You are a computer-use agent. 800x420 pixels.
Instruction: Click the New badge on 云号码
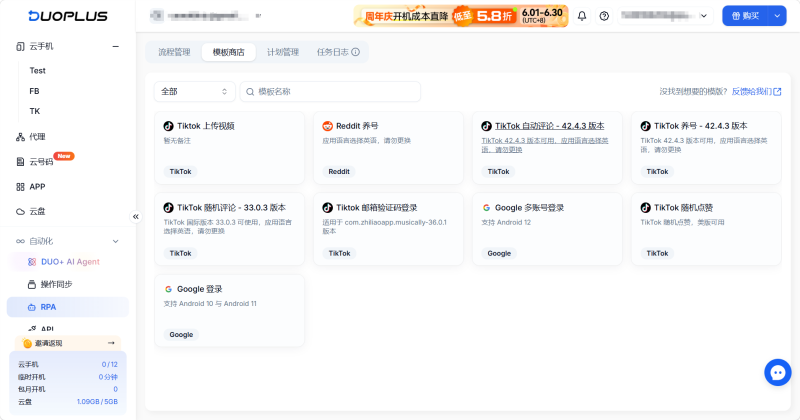pyautogui.click(x=64, y=156)
